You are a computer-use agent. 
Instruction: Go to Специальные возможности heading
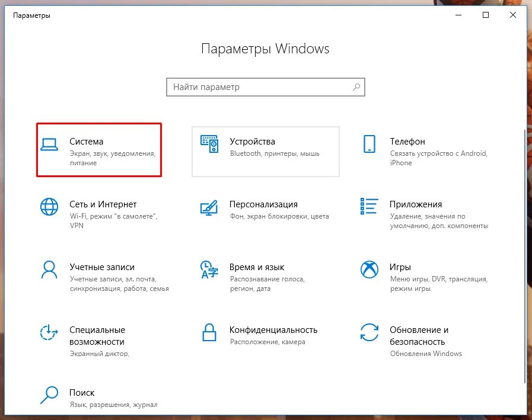[x=97, y=336]
